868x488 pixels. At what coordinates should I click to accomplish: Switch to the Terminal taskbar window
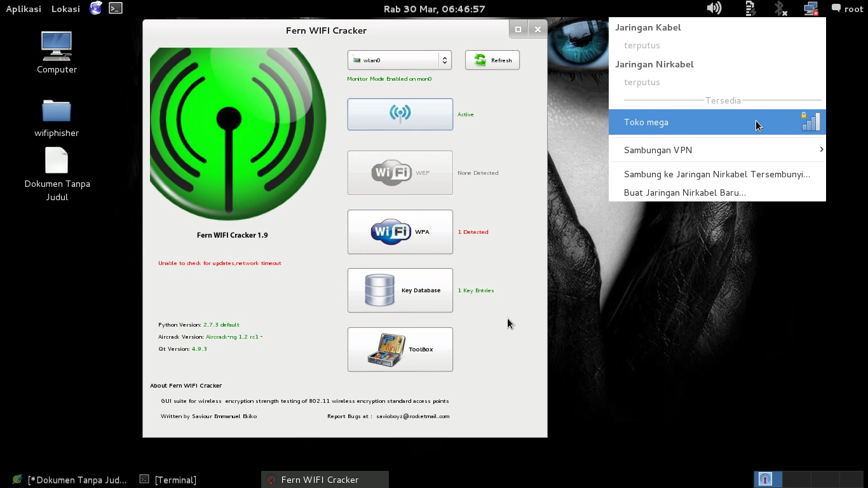168,480
